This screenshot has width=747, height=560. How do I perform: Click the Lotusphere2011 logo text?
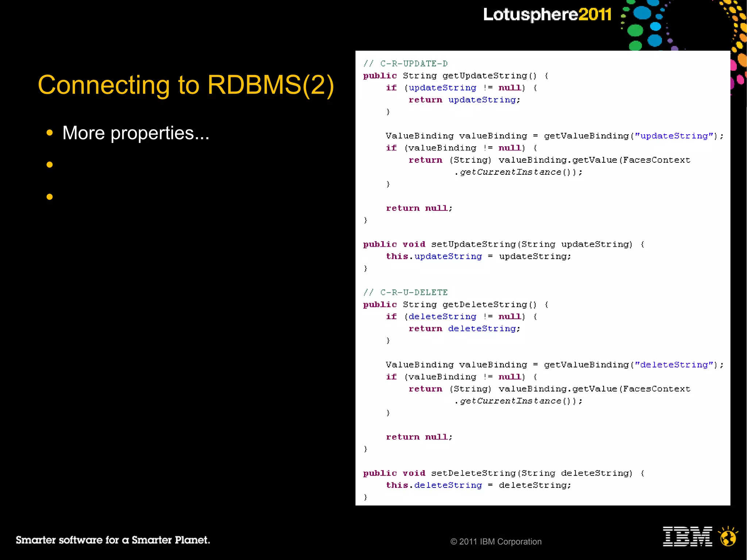tap(547, 15)
